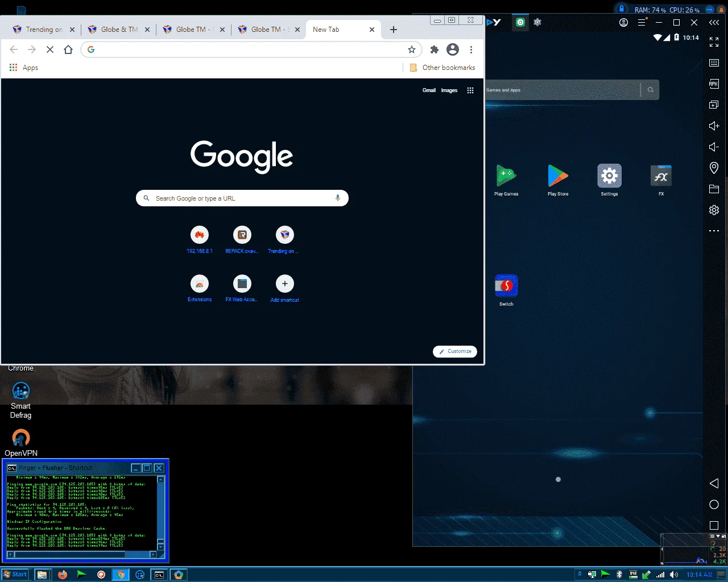Collapse the emulator sidebar with triple arrows
This screenshot has height=582, width=728.
(x=714, y=23)
